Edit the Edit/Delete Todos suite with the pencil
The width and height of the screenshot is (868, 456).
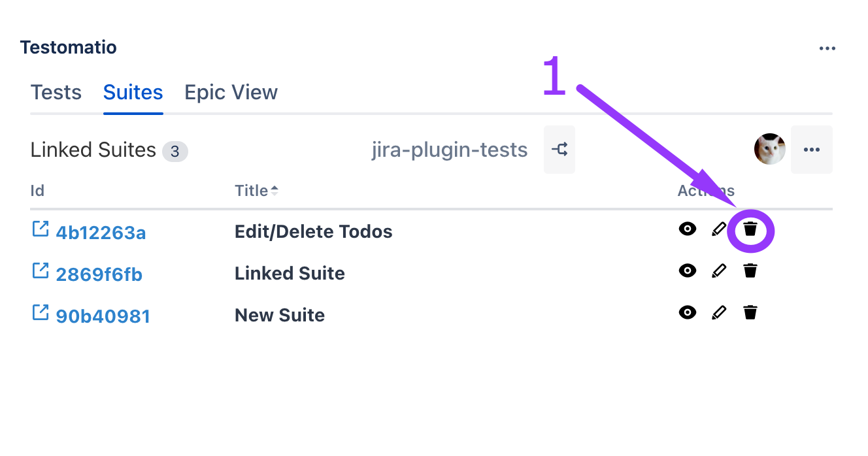[x=719, y=229]
